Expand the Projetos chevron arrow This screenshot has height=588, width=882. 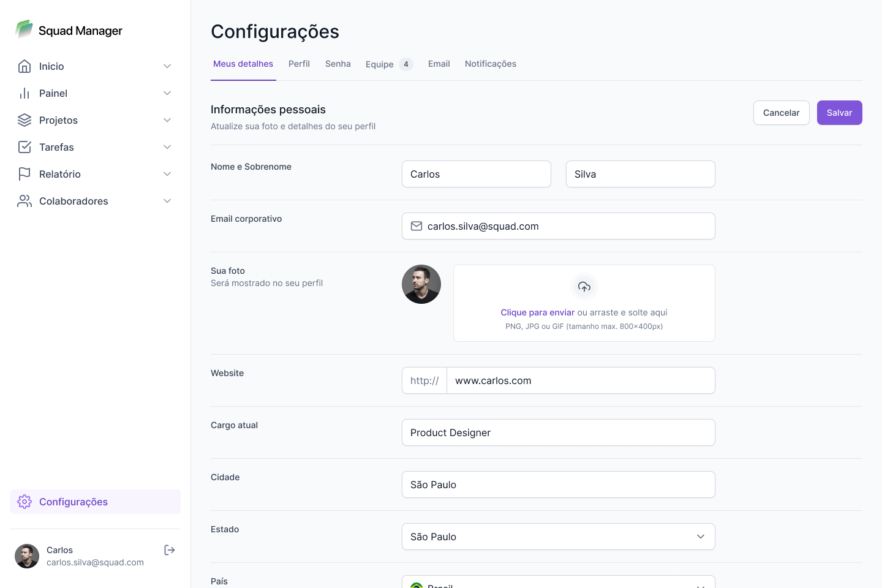[167, 120]
